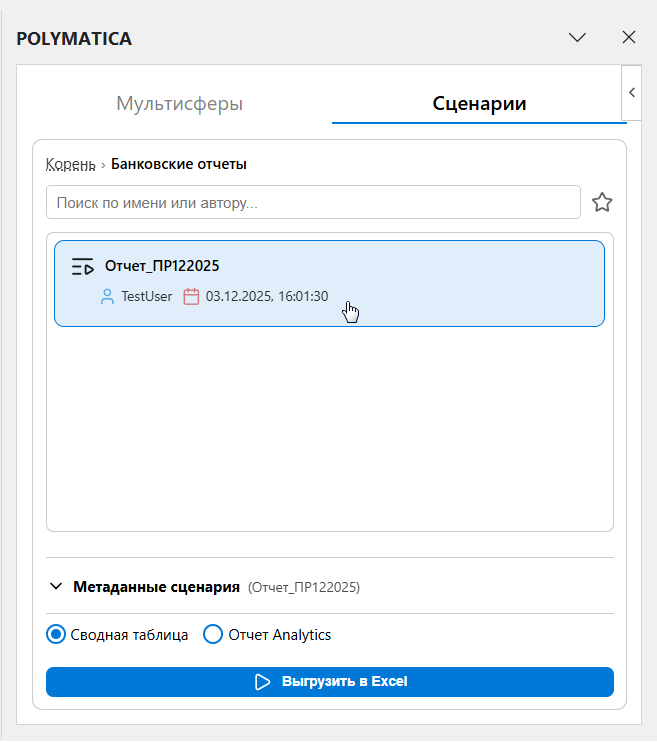Viewport: 657px width, 742px height.
Task: Select the Сводная таблица radio button
Action: (x=57, y=634)
